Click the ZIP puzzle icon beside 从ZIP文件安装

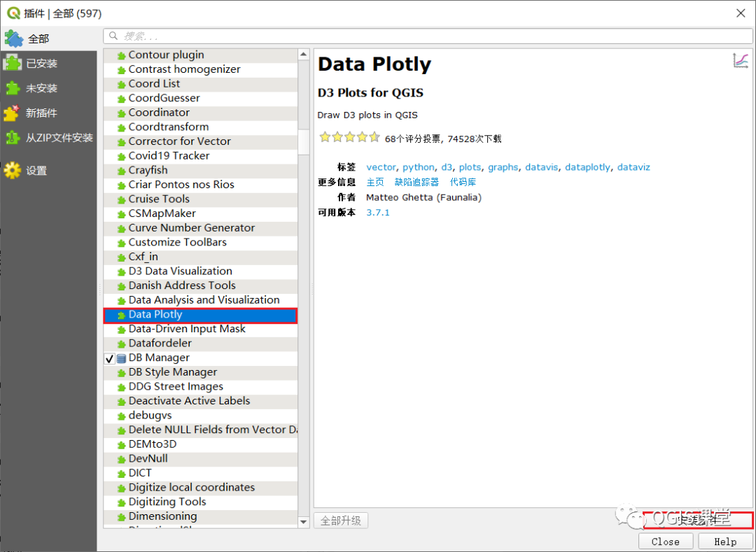(x=13, y=138)
